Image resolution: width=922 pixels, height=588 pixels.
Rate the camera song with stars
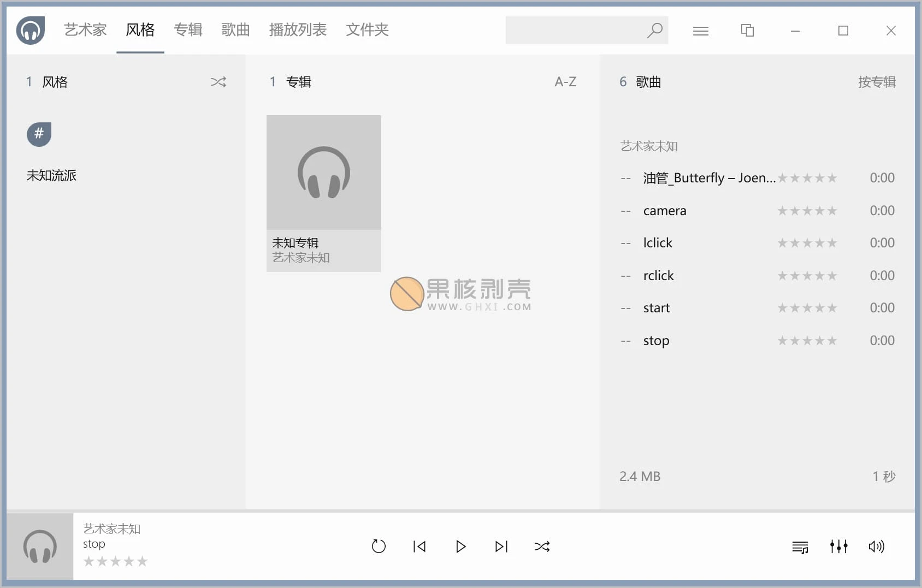click(x=807, y=211)
